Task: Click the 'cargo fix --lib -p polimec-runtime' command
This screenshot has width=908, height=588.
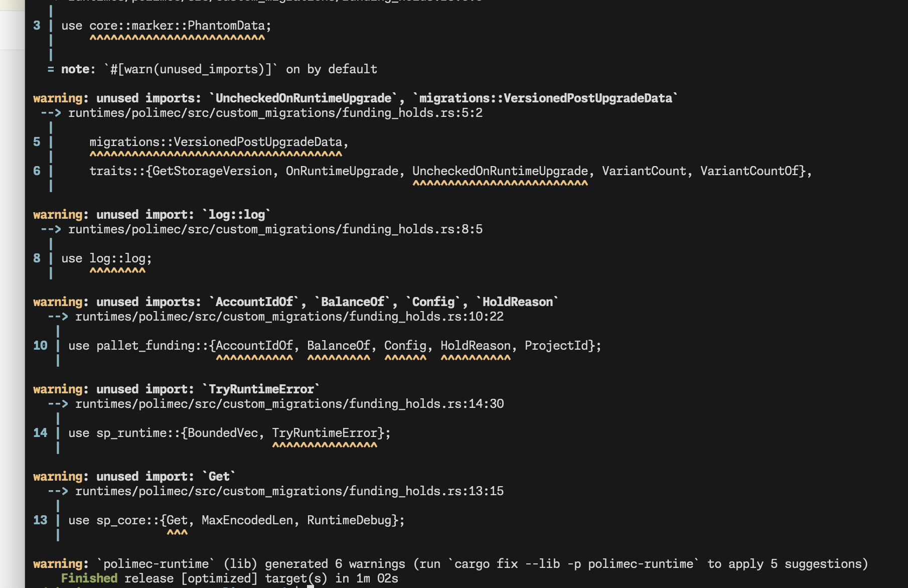Action: coord(577,564)
